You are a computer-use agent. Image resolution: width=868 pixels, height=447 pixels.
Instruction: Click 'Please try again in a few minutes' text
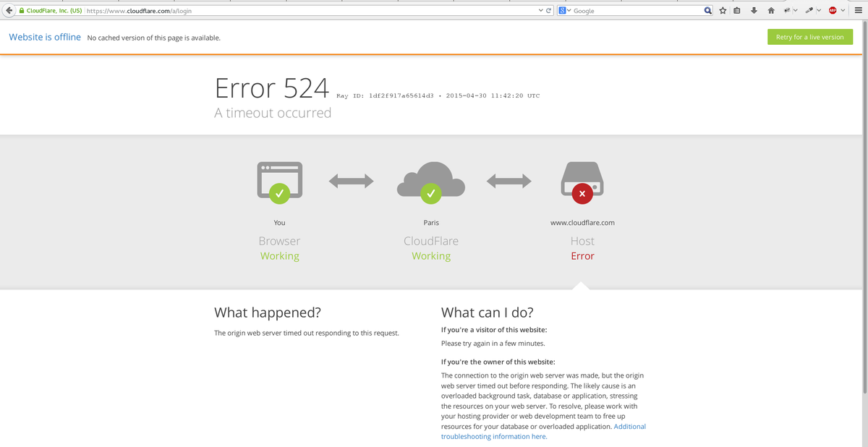pyautogui.click(x=493, y=344)
